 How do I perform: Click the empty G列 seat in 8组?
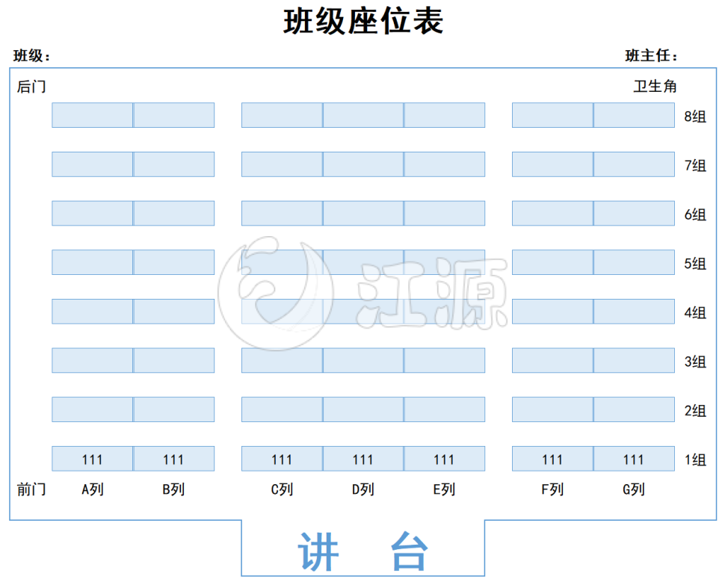634,115
